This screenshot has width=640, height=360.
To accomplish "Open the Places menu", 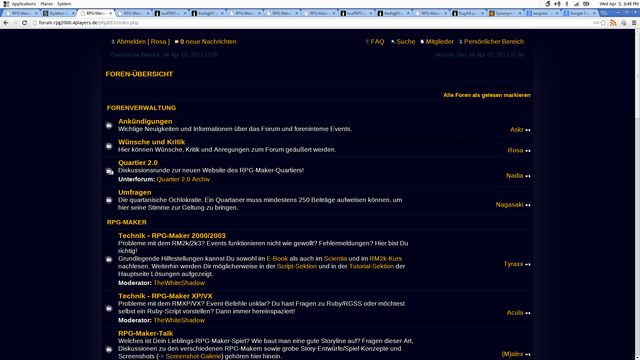I will tap(47, 4).
